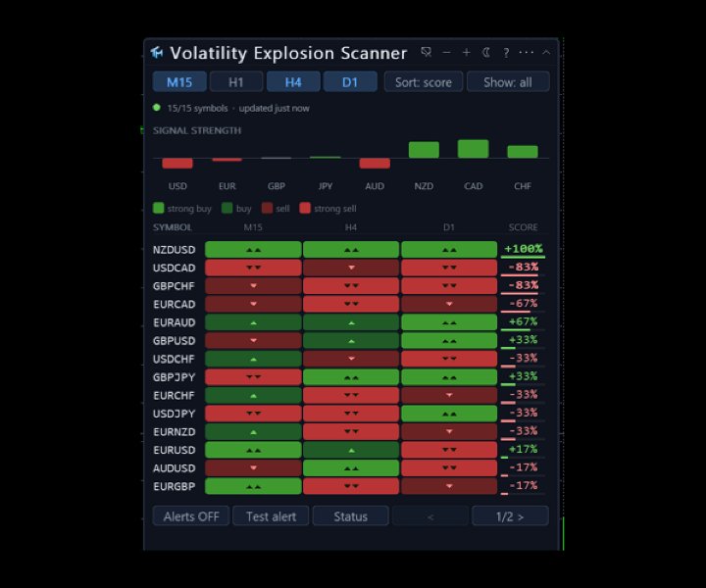Click the D1 column header in table
This screenshot has height=588, width=706.
coord(449,227)
